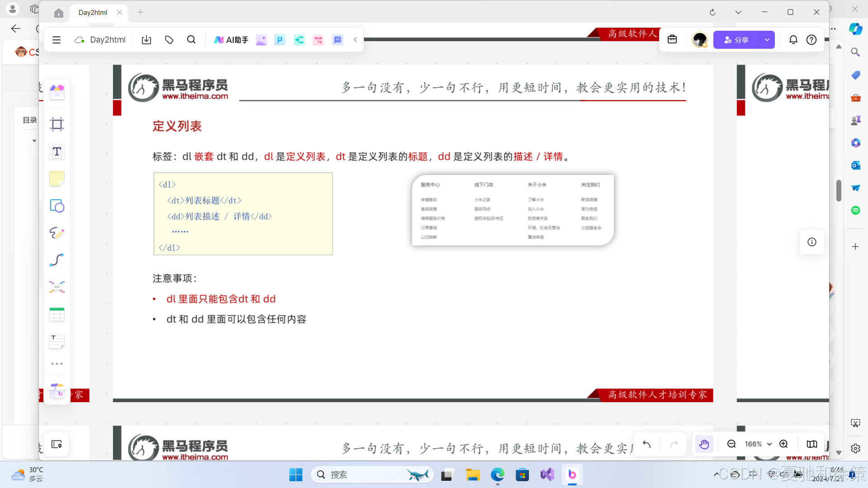Viewport: 868px width, 488px height.
Task: Launch the AI助手 assistant
Action: (231, 40)
